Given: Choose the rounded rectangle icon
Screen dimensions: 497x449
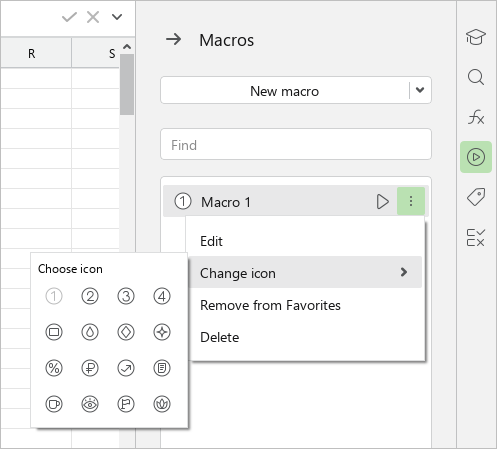Looking at the screenshot, I should [54, 332].
